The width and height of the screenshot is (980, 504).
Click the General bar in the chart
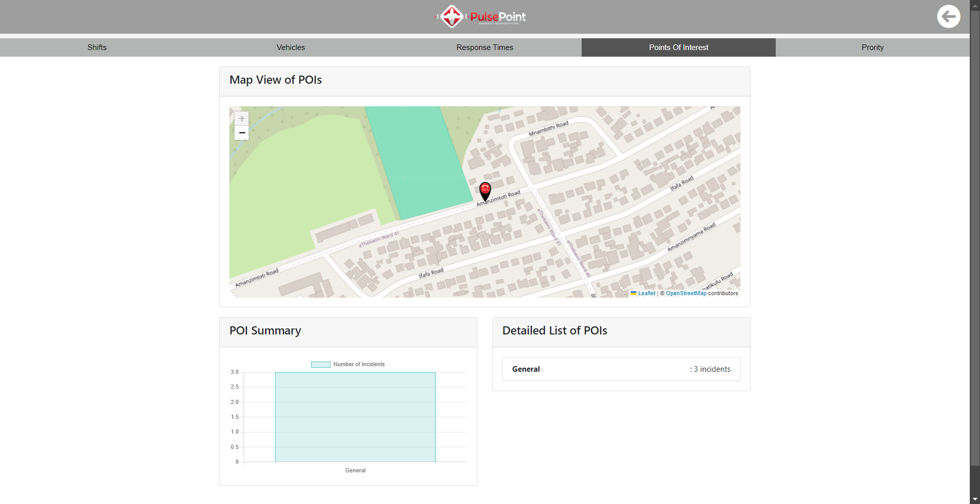click(x=355, y=417)
